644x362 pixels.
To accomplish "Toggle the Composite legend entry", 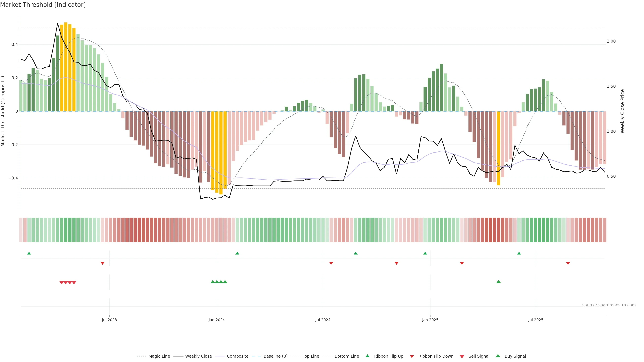I will click(237, 356).
